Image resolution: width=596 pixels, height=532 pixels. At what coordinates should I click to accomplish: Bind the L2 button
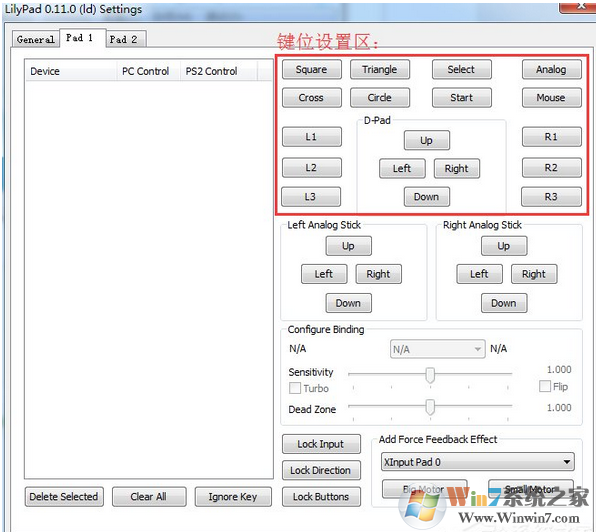[x=312, y=168]
